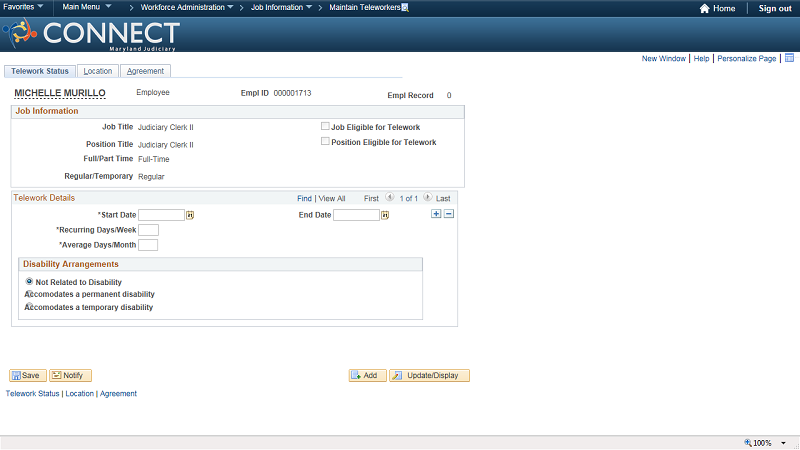Open bottom Location link
The width and height of the screenshot is (800, 450).
pyautogui.click(x=80, y=393)
